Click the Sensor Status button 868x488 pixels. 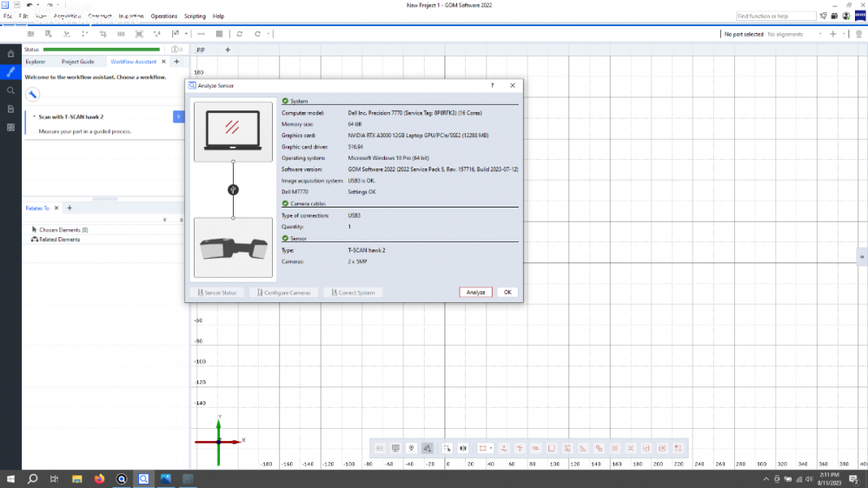coord(217,293)
